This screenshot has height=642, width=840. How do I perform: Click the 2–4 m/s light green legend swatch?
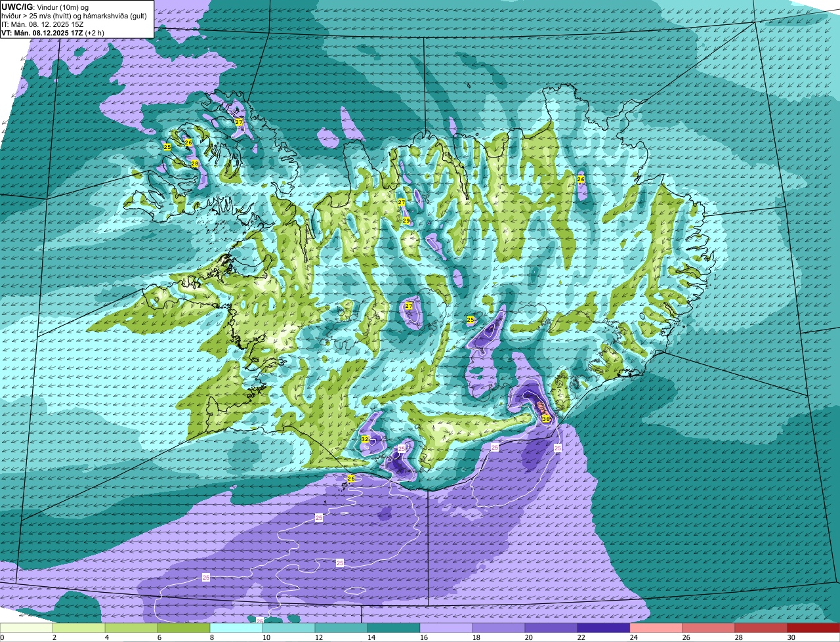click(79, 628)
